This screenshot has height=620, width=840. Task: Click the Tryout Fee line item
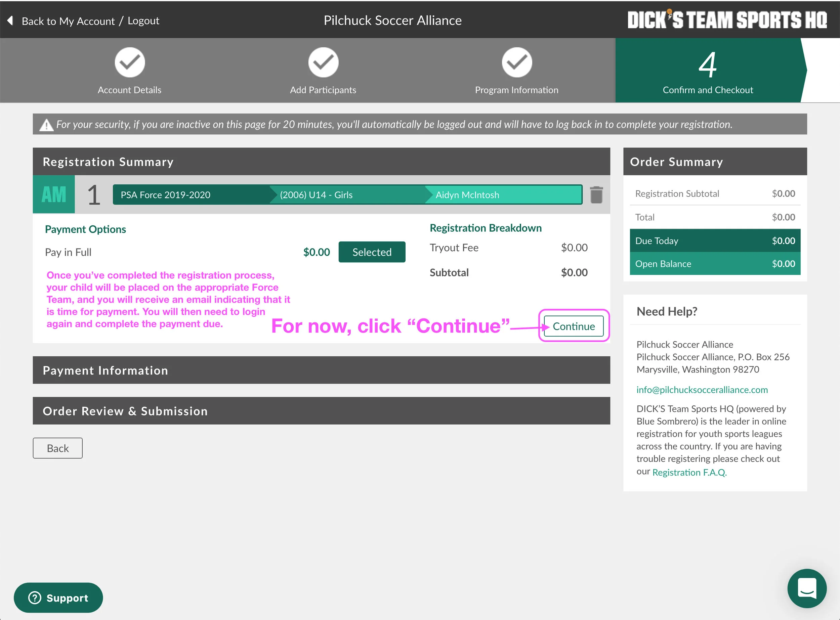508,248
